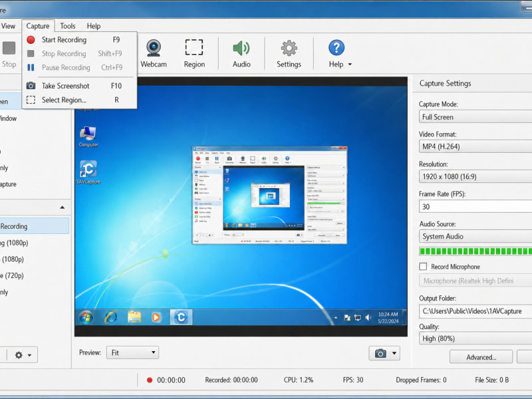Choose Take Screenshot menu entry
The height and width of the screenshot is (399, 532).
pos(79,86)
